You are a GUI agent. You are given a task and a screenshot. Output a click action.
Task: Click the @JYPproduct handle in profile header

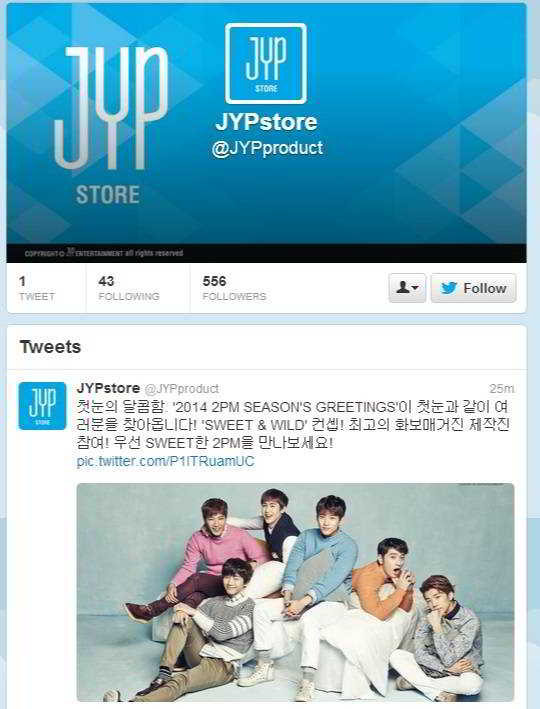click(267, 149)
